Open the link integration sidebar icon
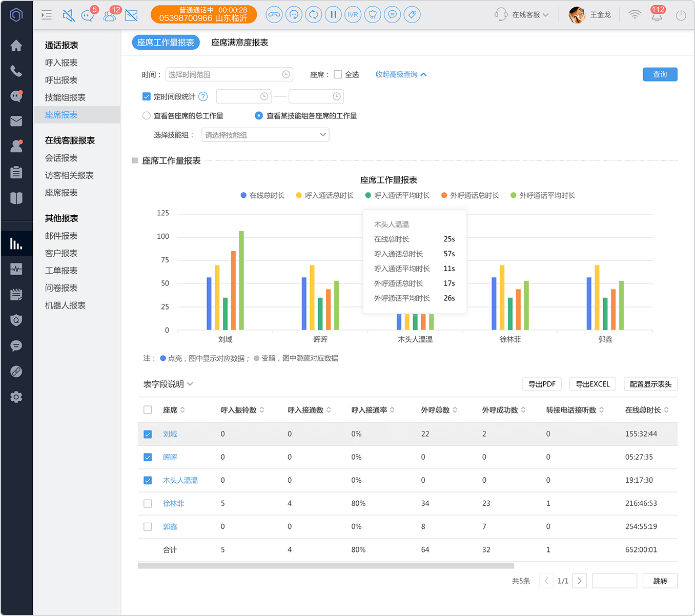Viewport: 695px width, 616px height. pyautogui.click(x=16, y=372)
